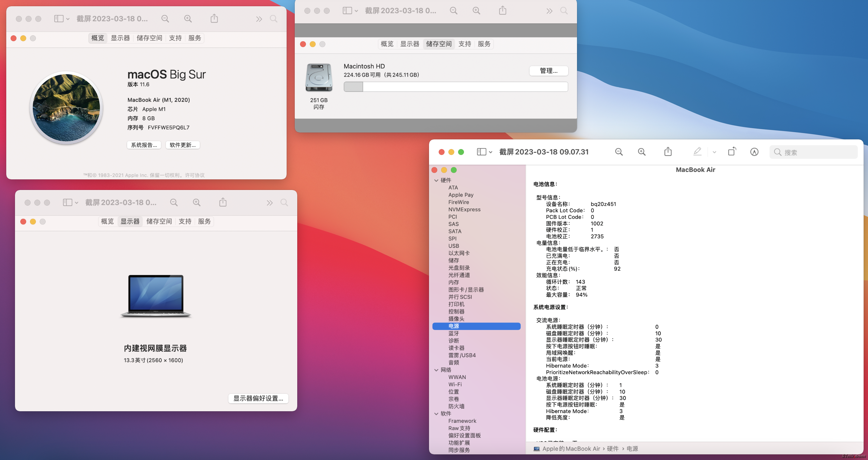Viewport: 868px width, 460px height.
Task: Share from the display Preview window
Action: point(223,202)
